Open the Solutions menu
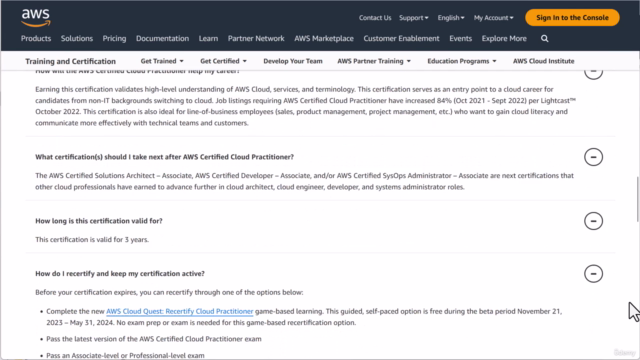Viewport: 640px width, 360px height. 77,38
